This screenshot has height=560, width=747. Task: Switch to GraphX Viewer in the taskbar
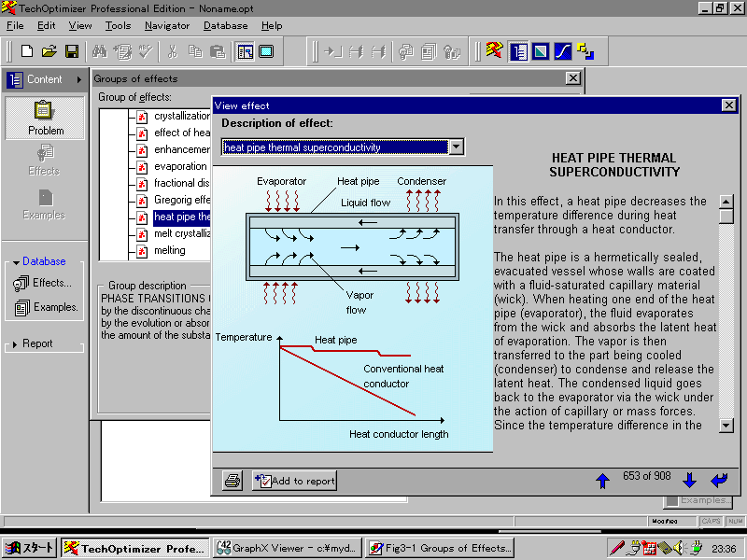(288, 548)
